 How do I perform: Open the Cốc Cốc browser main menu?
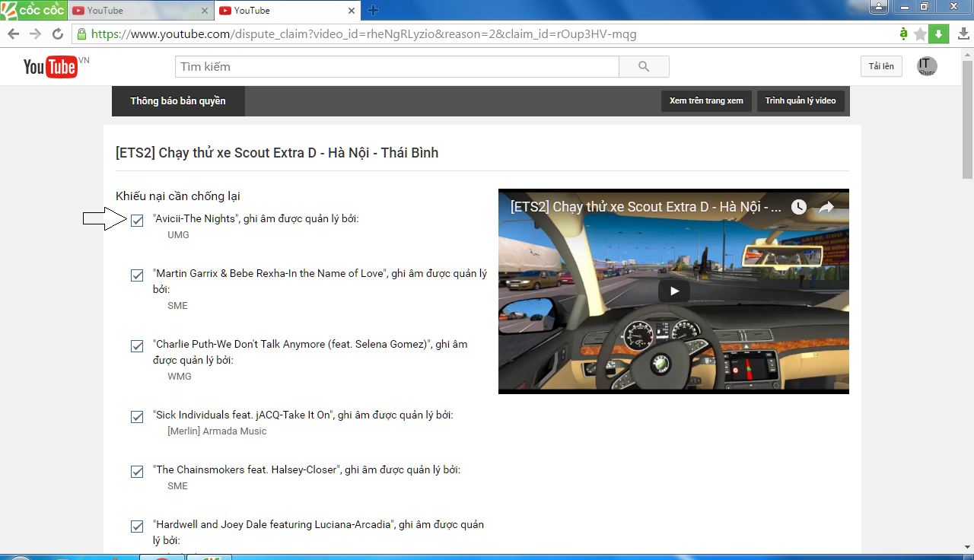click(x=32, y=9)
